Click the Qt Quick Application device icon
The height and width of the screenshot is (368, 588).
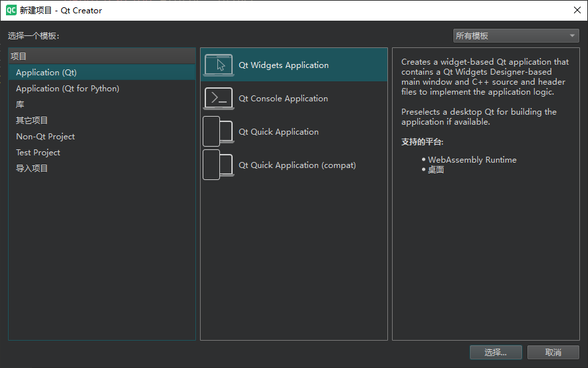[219, 132]
